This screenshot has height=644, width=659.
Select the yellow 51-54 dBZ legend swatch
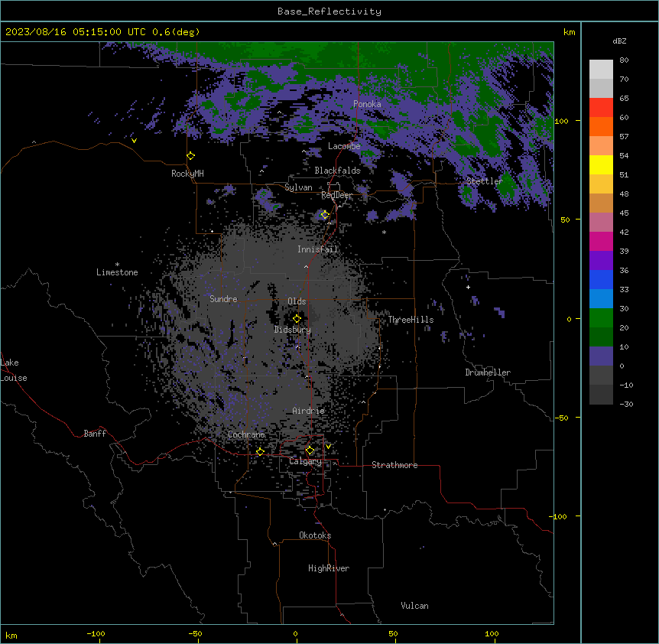(601, 164)
